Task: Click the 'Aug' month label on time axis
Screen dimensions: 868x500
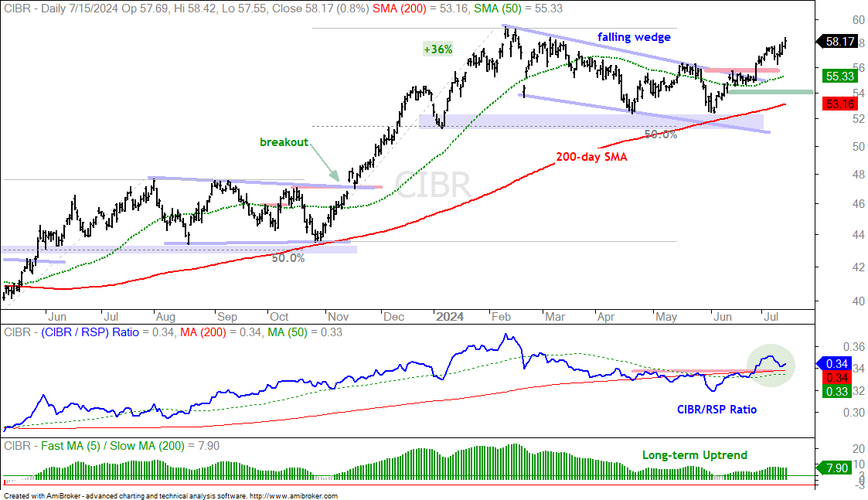Action: pyautogui.click(x=165, y=317)
